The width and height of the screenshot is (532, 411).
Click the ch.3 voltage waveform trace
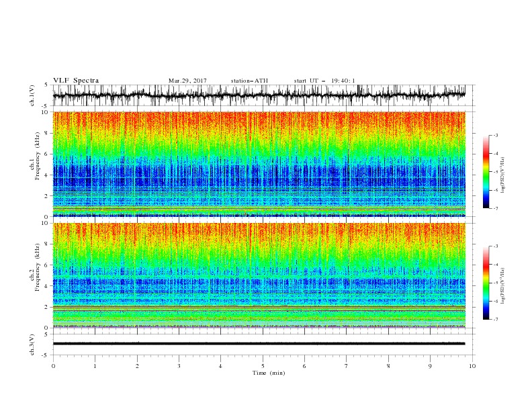[x=259, y=344]
